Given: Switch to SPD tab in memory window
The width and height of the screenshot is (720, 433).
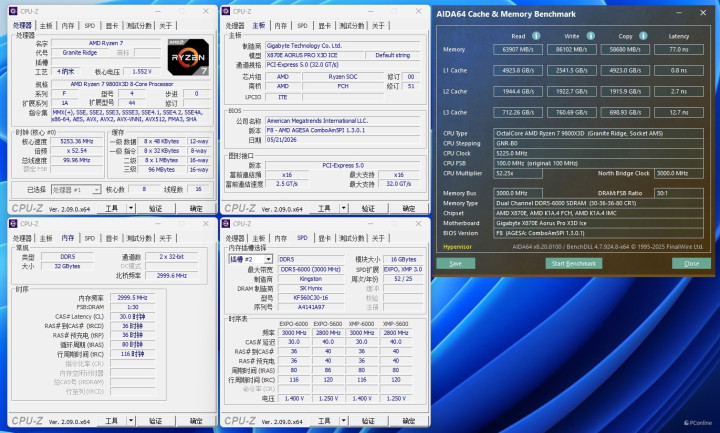Looking at the screenshot, I should (90, 238).
